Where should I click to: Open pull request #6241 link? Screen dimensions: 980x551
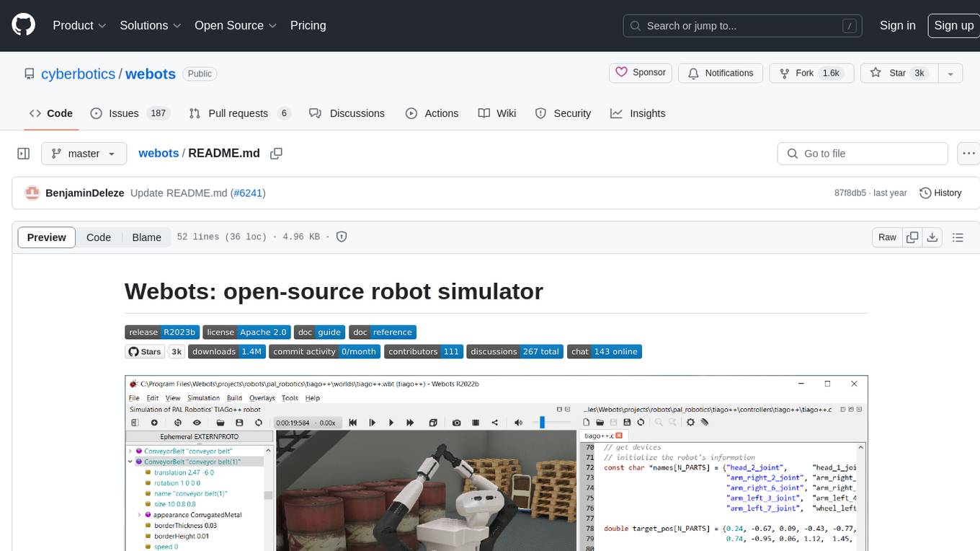248,193
